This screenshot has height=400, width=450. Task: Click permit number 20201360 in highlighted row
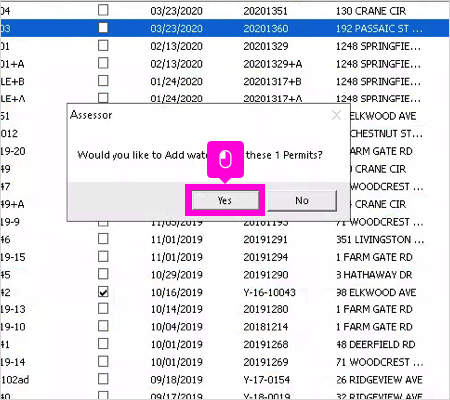tap(266, 28)
